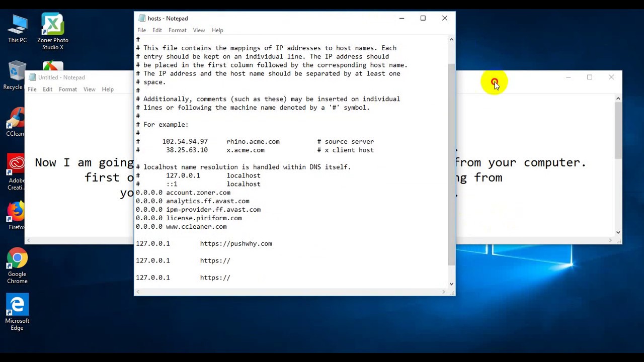Click scroll right arrow in hosts Notepad
Screen dimensions: 644x362
(443, 292)
